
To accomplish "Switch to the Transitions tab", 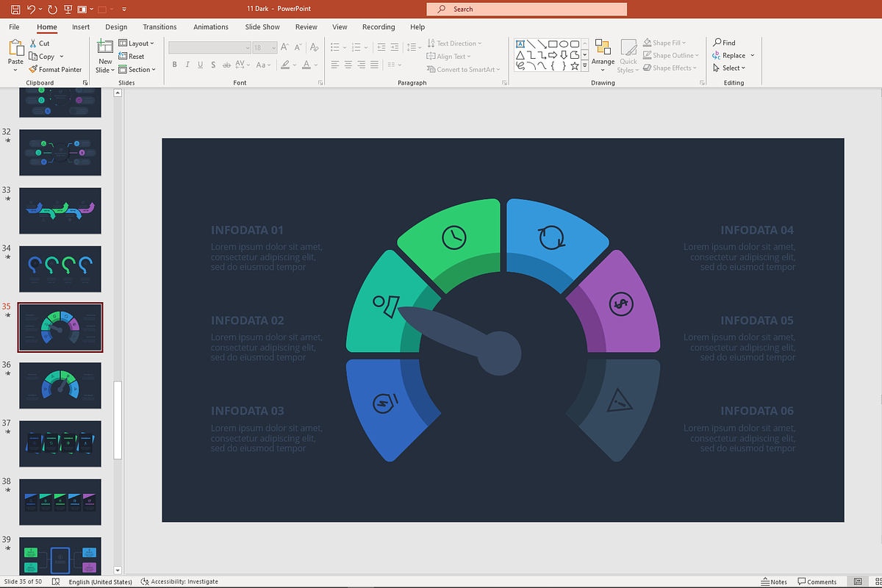I will point(159,27).
